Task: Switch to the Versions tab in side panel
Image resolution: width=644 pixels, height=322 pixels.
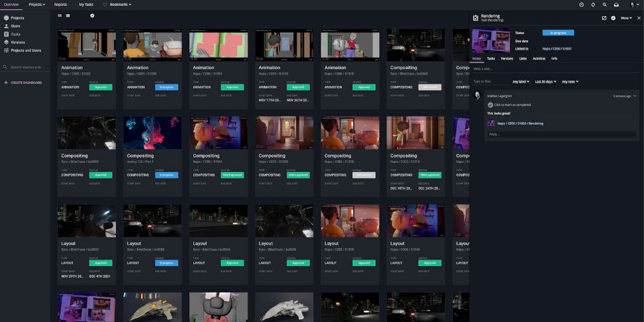Action: tap(507, 58)
